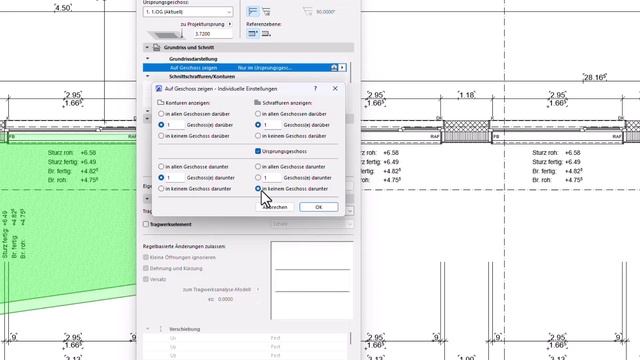Enable the Tragwerkselement checkbox
This screenshot has height=360, width=640.
146,224
